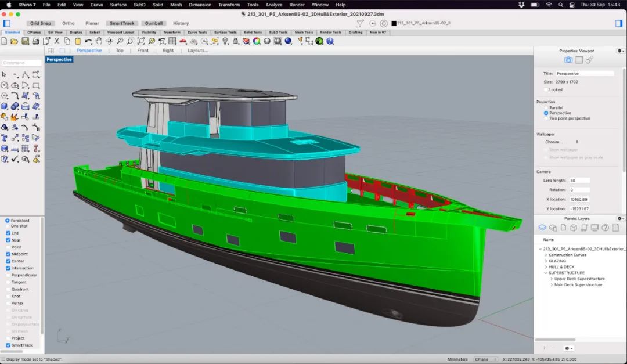Collapse the SUPERSTRUCTURE layer group

pyautogui.click(x=546, y=273)
